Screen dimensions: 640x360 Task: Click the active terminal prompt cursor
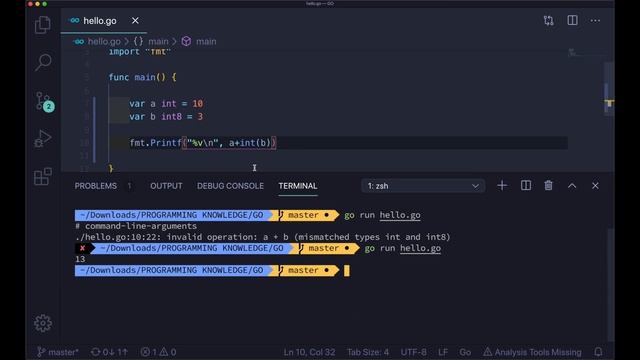[x=347, y=271]
